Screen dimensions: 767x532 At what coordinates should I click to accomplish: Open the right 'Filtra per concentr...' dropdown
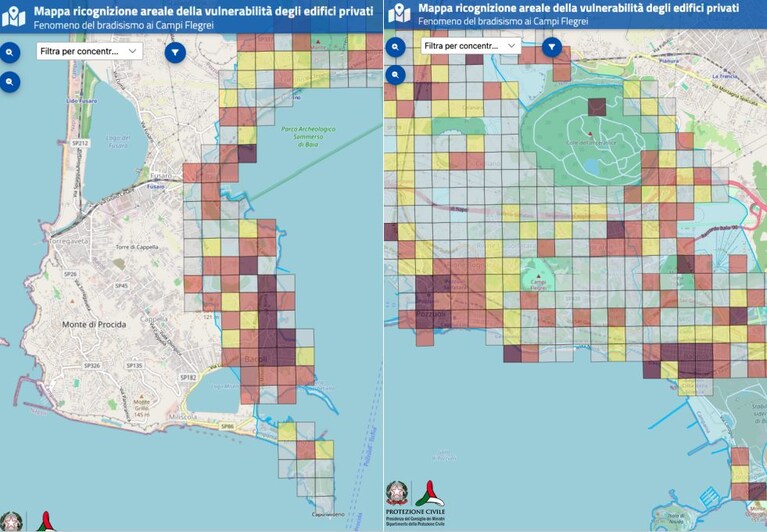[471, 46]
